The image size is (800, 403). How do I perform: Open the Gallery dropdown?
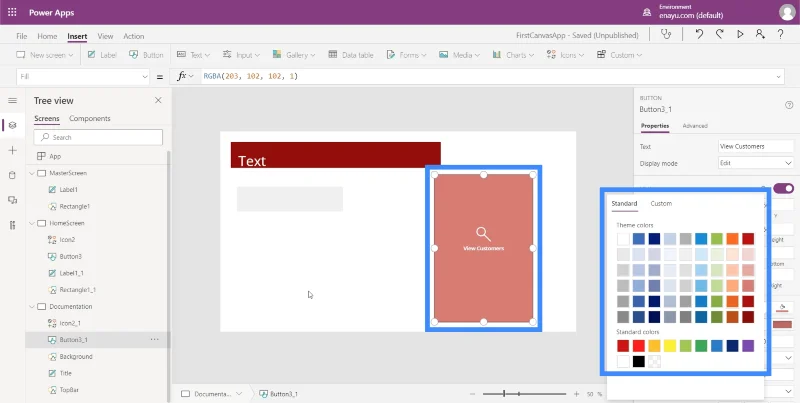294,55
